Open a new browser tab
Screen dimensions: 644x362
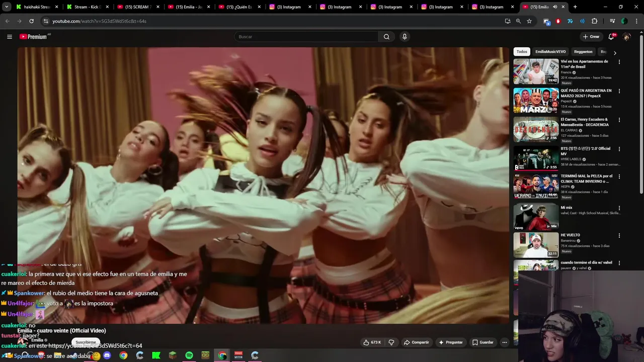click(x=575, y=7)
